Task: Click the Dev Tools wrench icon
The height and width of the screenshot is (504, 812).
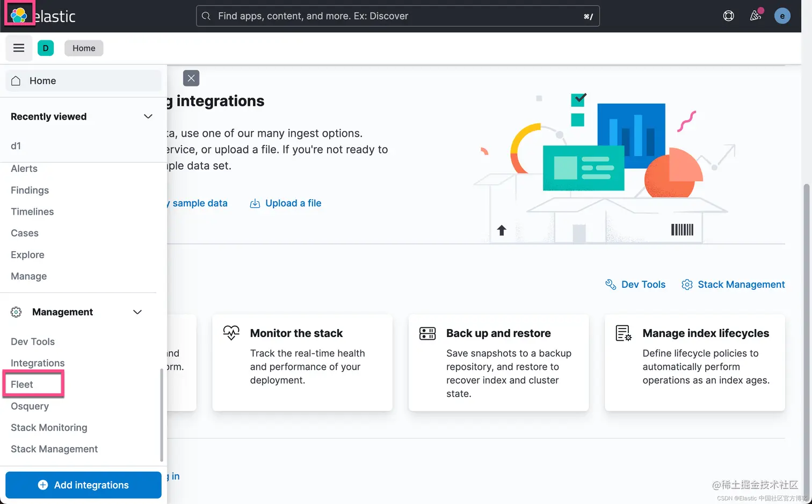Action: [x=611, y=284]
